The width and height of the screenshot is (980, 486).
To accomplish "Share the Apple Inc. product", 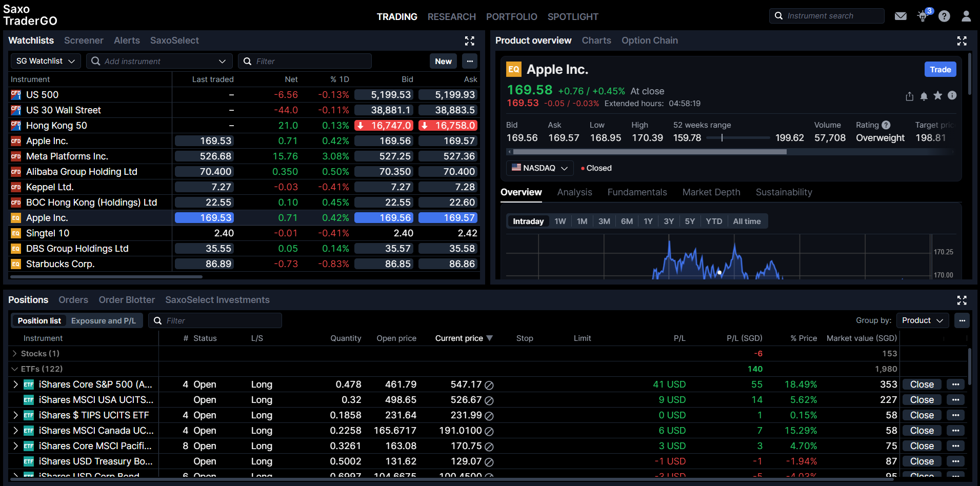I will click(910, 96).
